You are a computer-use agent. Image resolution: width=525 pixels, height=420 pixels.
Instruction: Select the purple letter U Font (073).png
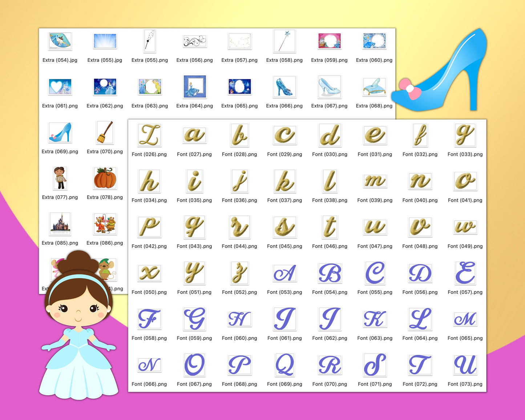pos(465,365)
